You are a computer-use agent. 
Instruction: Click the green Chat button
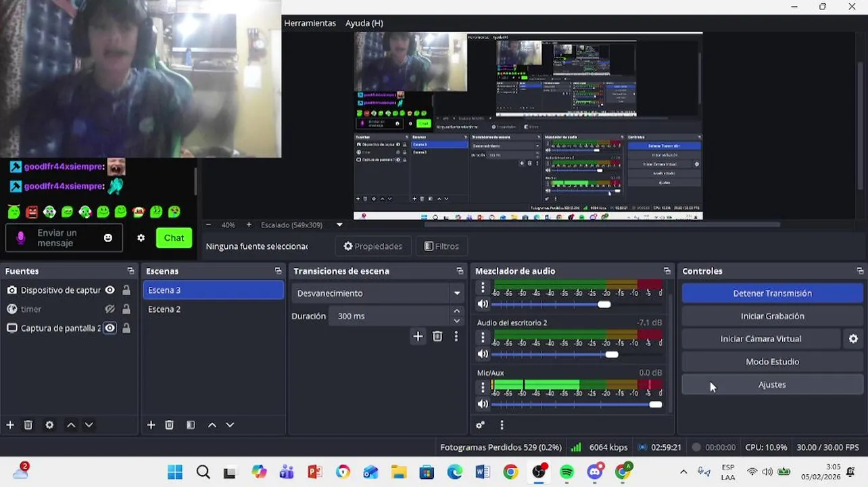(174, 237)
